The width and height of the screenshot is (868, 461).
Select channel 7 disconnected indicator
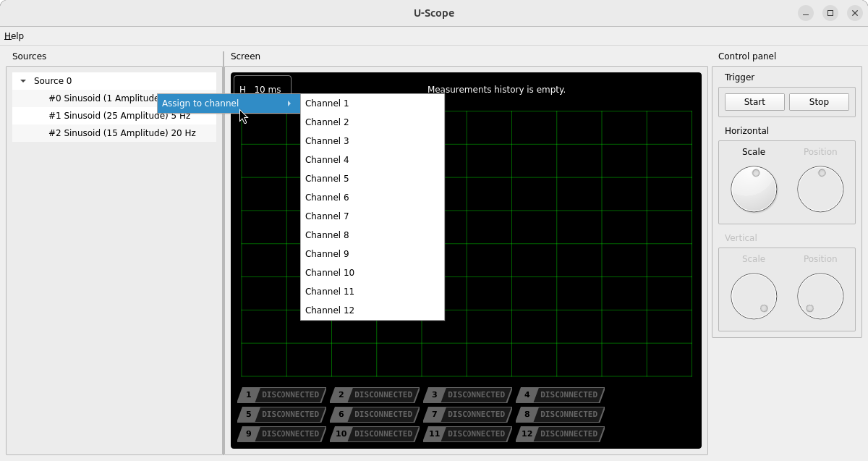point(466,415)
